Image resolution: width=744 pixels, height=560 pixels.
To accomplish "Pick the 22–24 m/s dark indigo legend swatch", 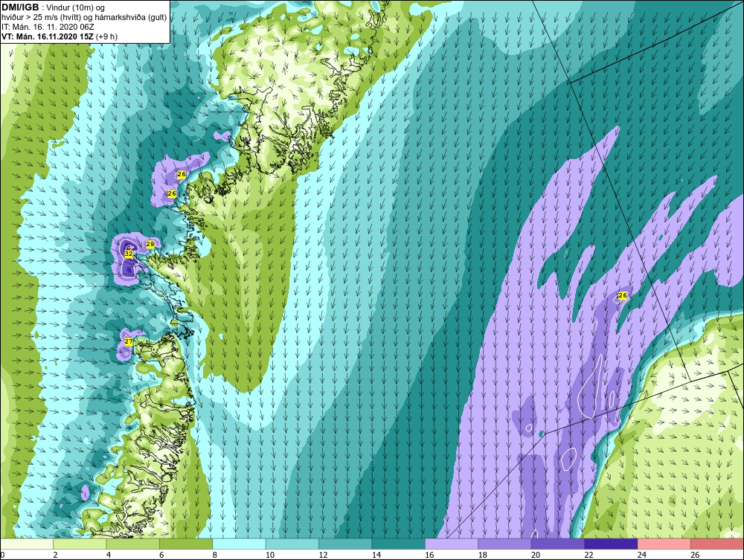I will 611,544.
